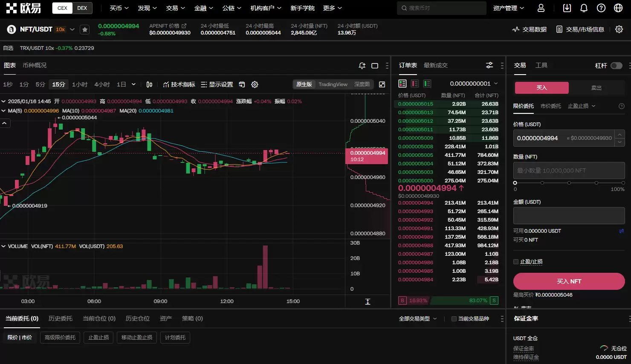Open the user profile icon

pyautogui.click(x=541, y=8)
